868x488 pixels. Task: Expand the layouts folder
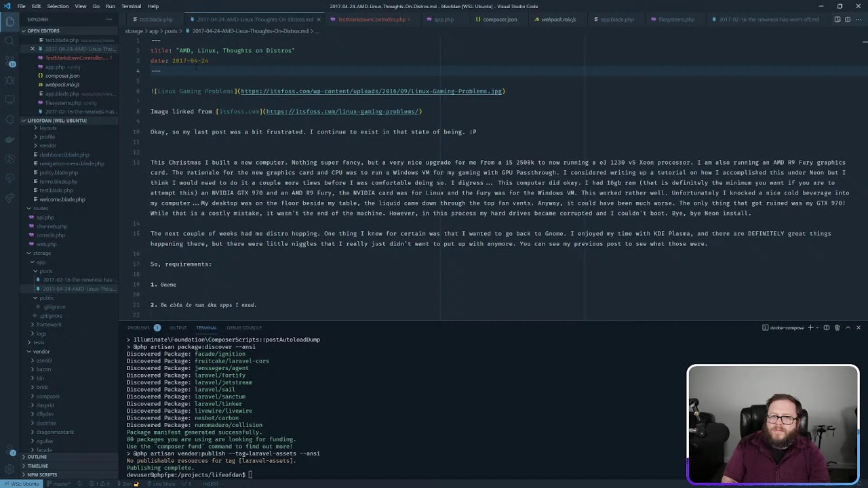47,127
